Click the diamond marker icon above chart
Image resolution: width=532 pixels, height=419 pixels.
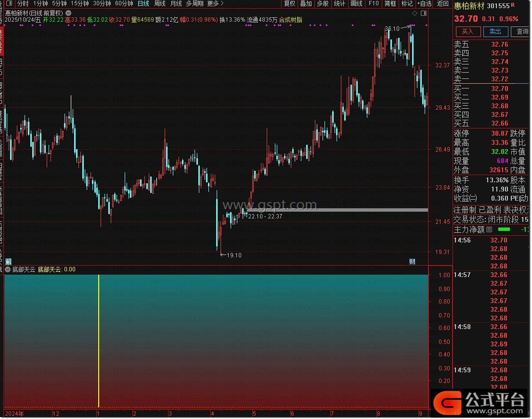[415, 13]
